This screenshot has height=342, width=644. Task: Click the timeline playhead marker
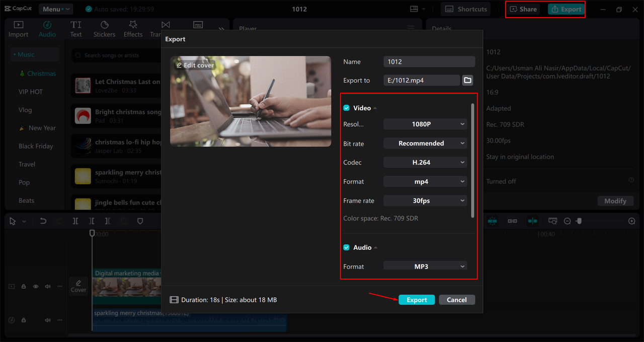[x=92, y=233]
